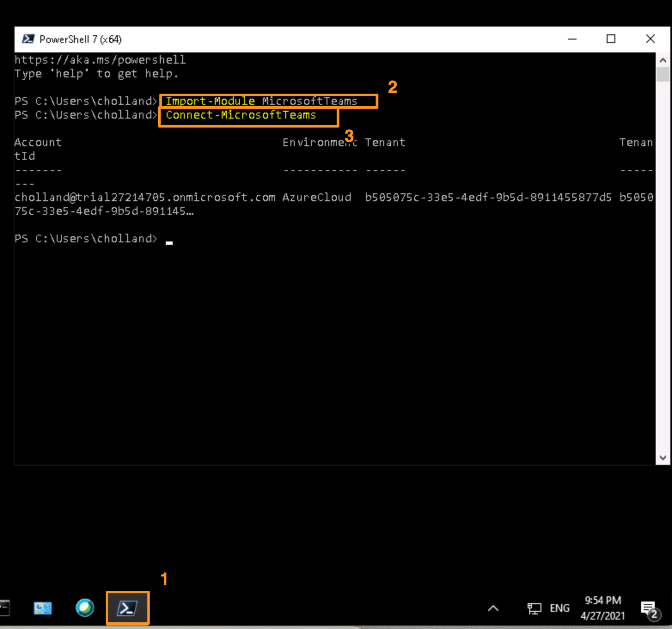Click the PowerShell title bar icon
Image resolution: width=672 pixels, height=629 pixels.
coord(28,39)
